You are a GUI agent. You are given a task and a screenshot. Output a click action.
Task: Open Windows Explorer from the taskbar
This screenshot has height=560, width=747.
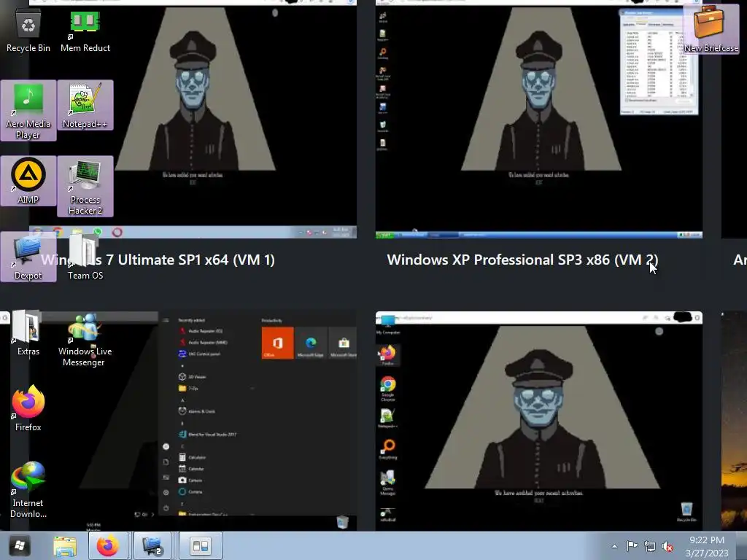click(x=65, y=545)
